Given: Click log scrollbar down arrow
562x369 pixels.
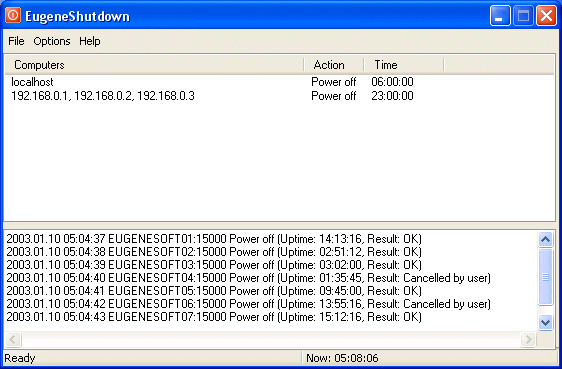Looking at the screenshot, I should point(545,322).
